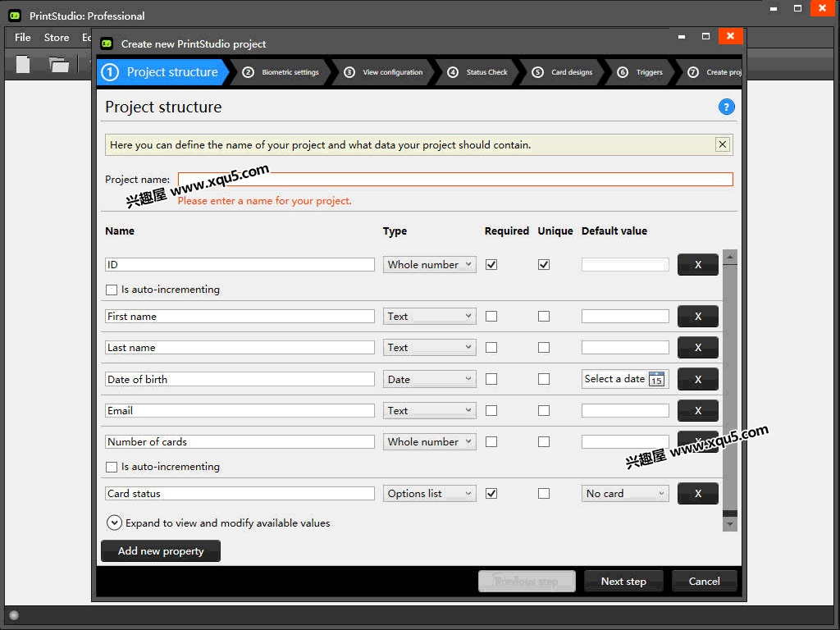Click the Add new property button
Image resolution: width=840 pixels, height=630 pixels.
click(161, 550)
